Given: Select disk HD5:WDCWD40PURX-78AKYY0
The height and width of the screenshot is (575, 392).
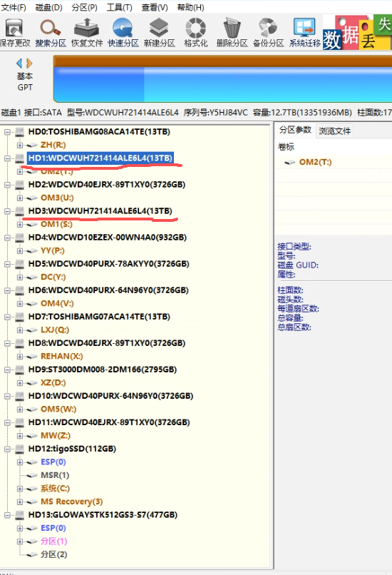Looking at the screenshot, I should click(108, 264).
